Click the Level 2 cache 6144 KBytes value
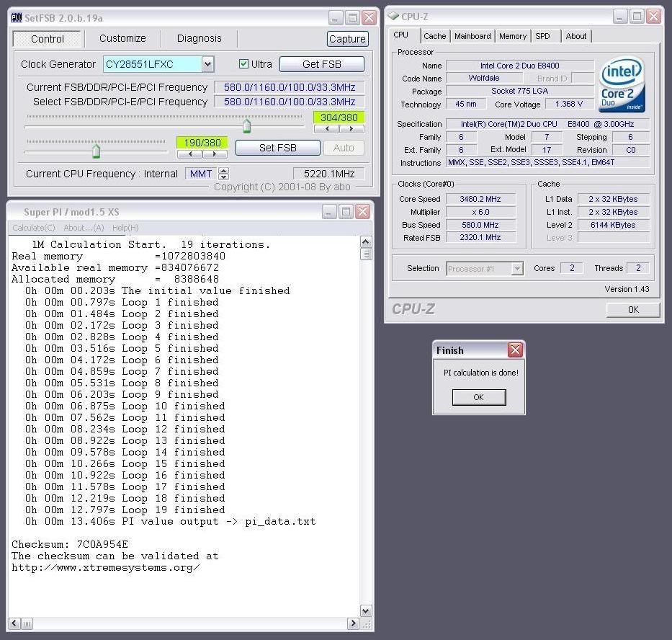The width and height of the screenshot is (672, 640). pyautogui.click(x=613, y=225)
